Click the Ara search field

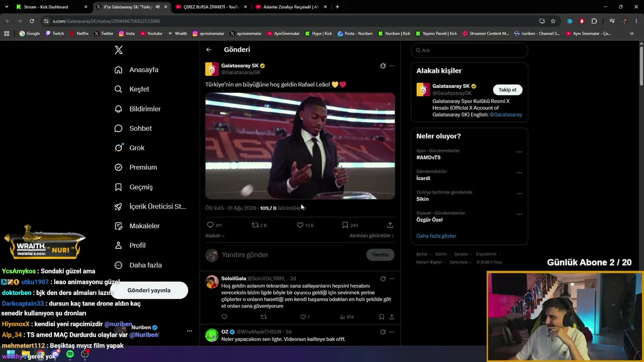pos(469,50)
